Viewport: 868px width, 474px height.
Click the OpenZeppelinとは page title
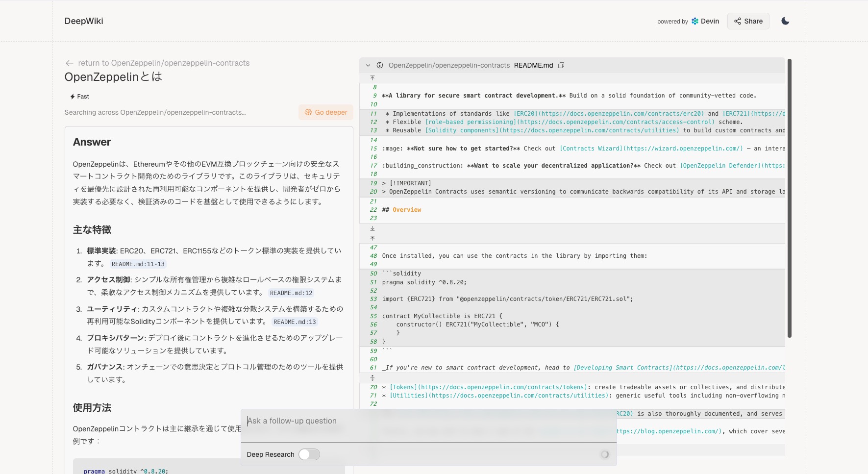[x=113, y=77]
